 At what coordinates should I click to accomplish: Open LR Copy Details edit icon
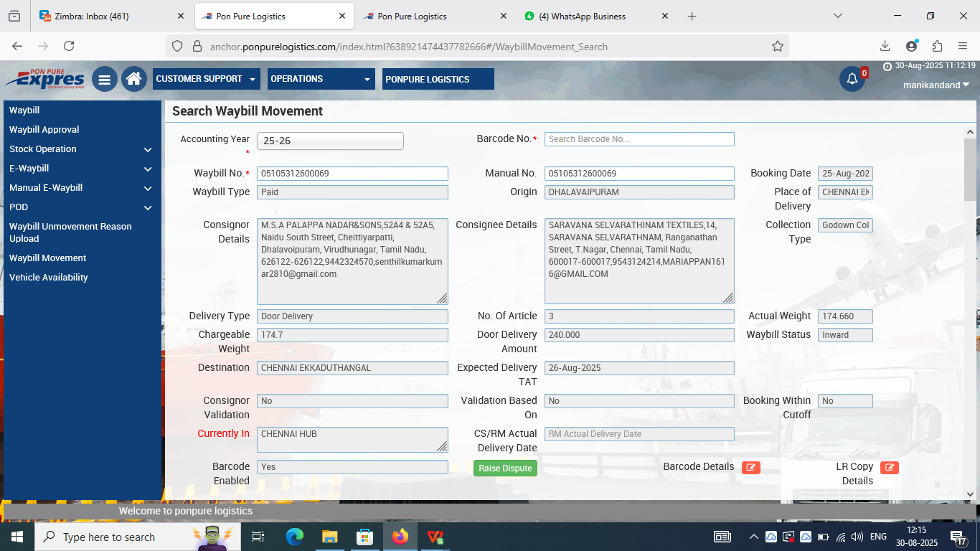[890, 468]
